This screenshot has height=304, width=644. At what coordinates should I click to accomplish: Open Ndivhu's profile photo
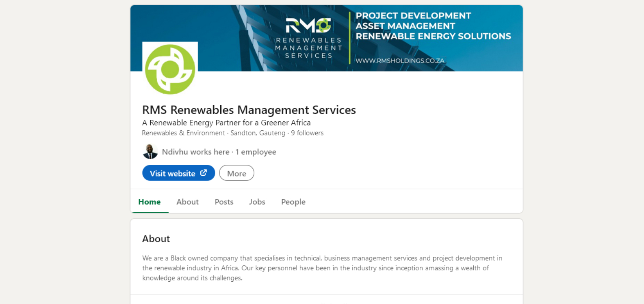[x=150, y=152]
